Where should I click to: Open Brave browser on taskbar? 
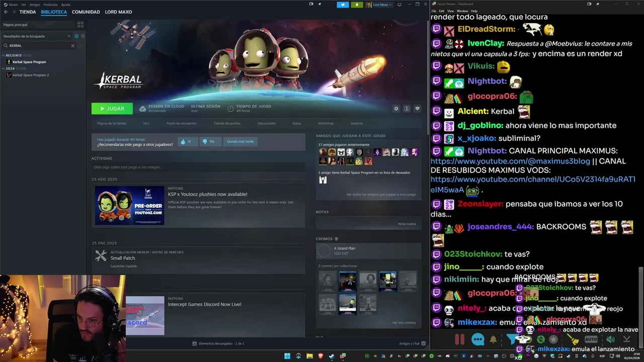point(320,356)
